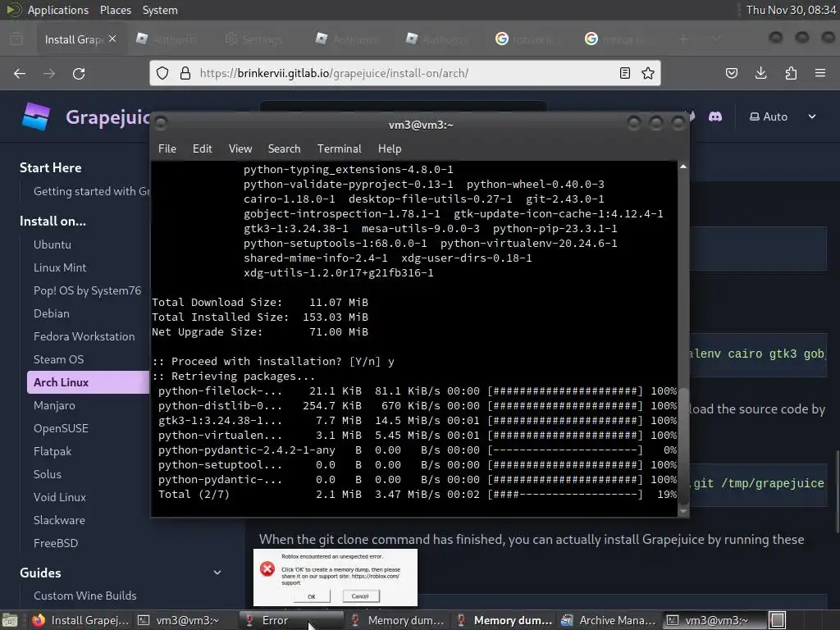The image size is (840, 630).
Task: Open the Slackware install link
Action: coord(59,520)
